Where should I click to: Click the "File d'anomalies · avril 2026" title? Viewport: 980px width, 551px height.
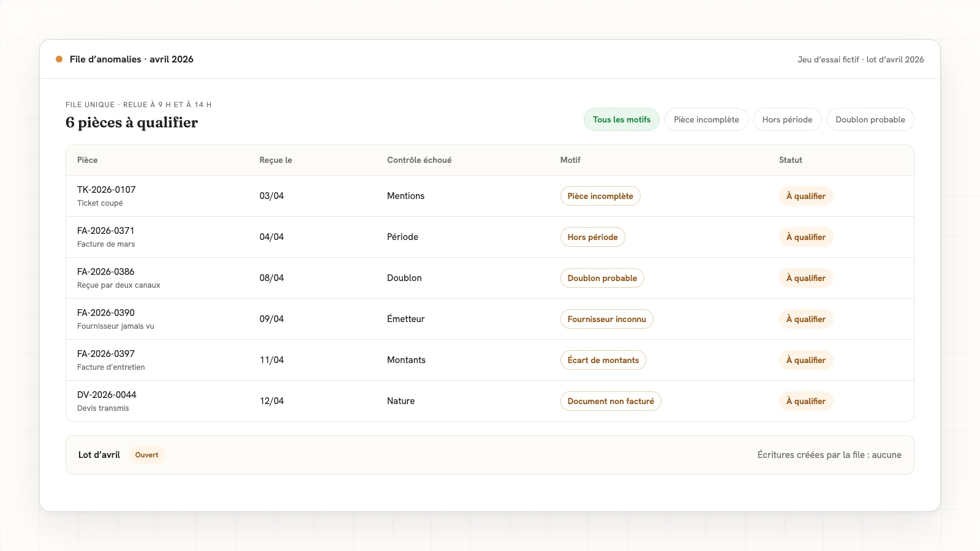pyautogui.click(x=132, y=59)
